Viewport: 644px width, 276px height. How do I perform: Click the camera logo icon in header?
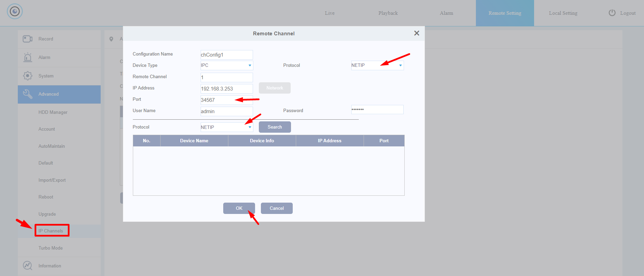pyautogui.click(x=15, y=12)
